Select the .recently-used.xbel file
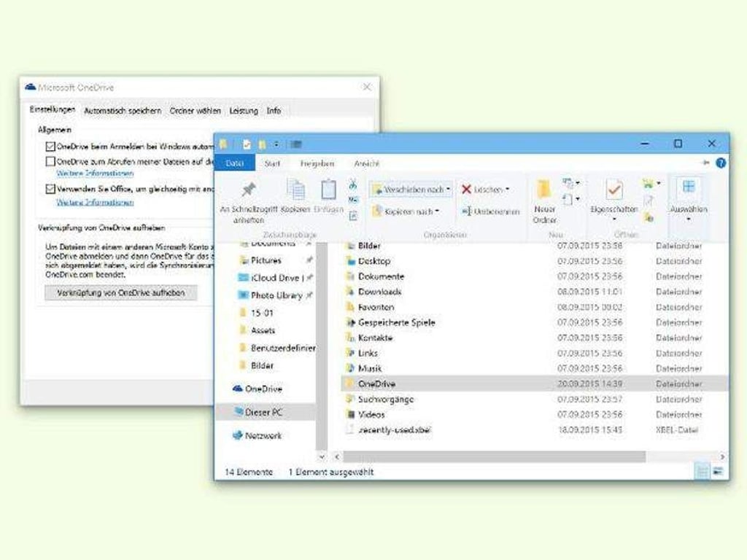The image size is (747, 560). click(x=395, y=429)
